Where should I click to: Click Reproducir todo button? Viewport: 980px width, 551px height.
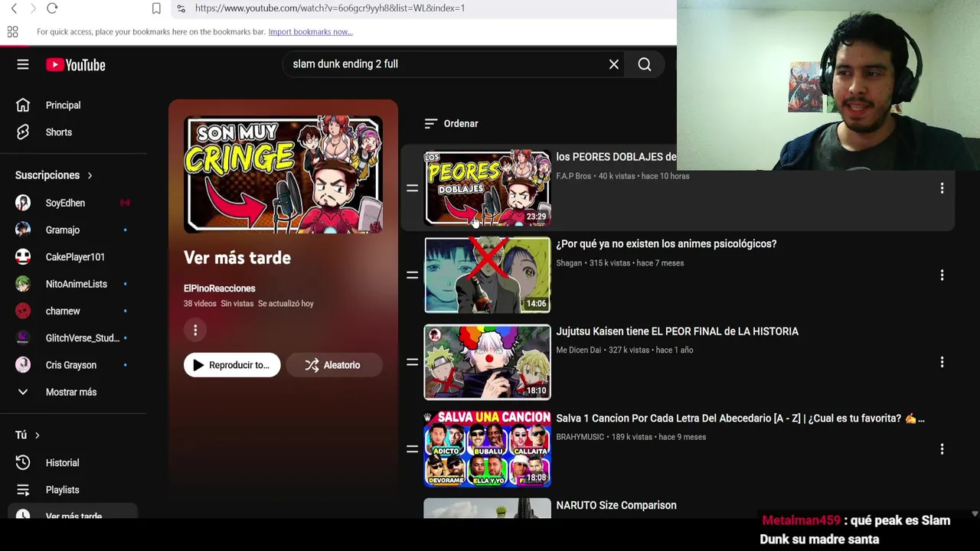click(232, 365)
